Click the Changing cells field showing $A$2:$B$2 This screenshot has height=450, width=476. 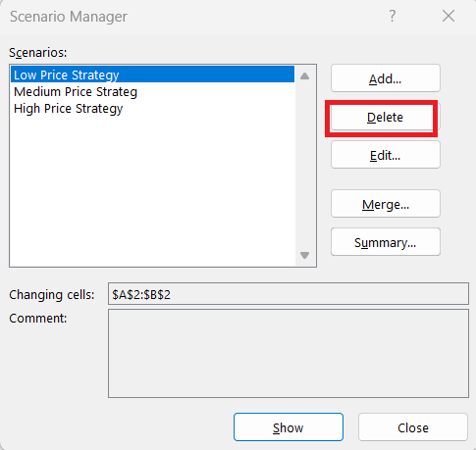pyautogui.click(x=289, y=294)
